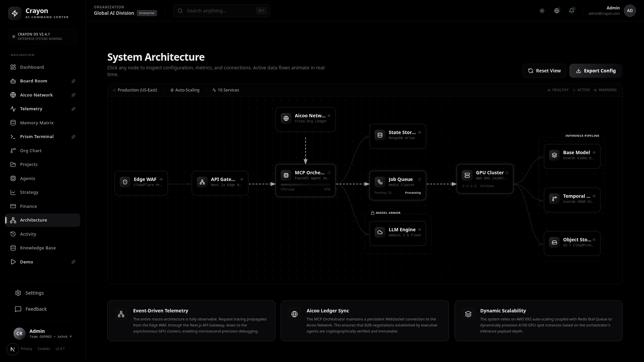The height and width of the screenshot is (362, 644).
Task: Click the Production (US-East) environment label
Action: pos(135,90)
